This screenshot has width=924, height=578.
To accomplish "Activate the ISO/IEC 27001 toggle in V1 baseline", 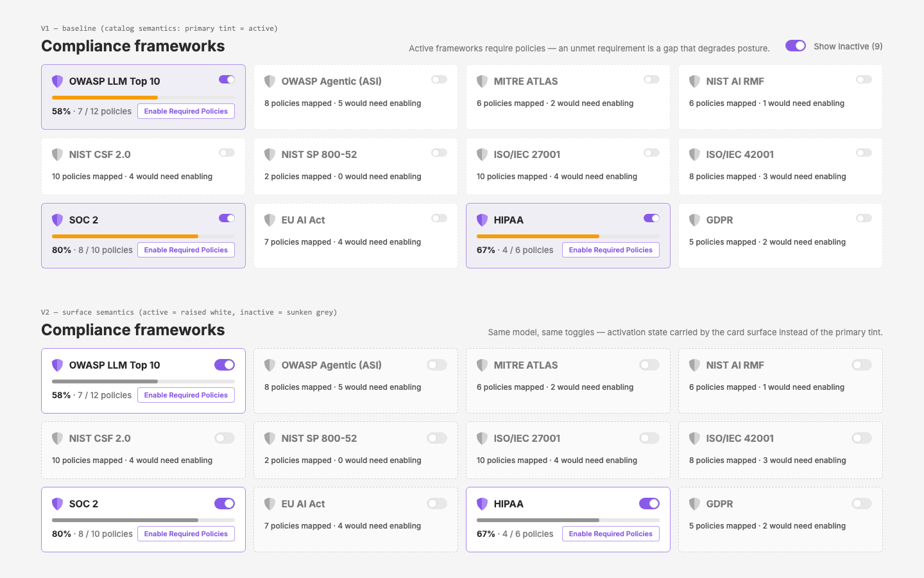I will pyautogui.click(x=651, y=153).
